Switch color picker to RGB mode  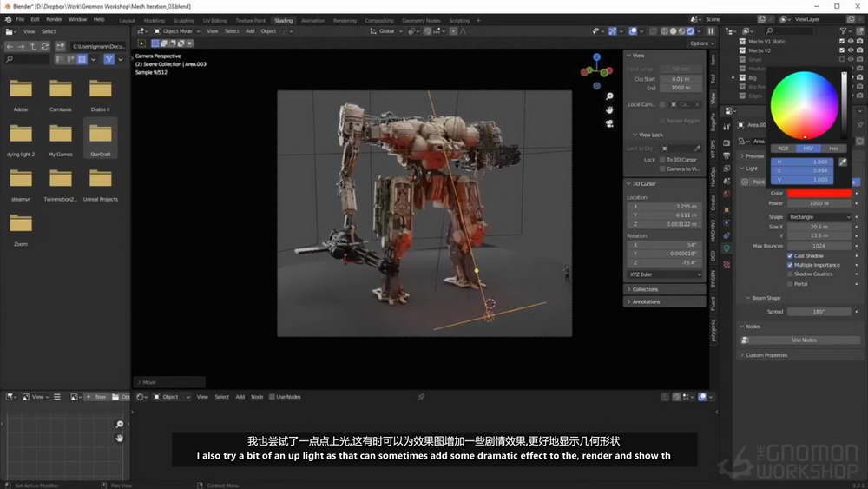coord(783,149)
